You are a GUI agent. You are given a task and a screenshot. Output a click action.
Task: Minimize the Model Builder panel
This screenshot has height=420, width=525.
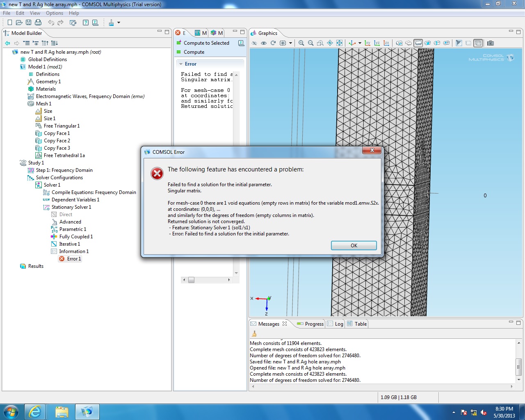(x=160, y=32)
